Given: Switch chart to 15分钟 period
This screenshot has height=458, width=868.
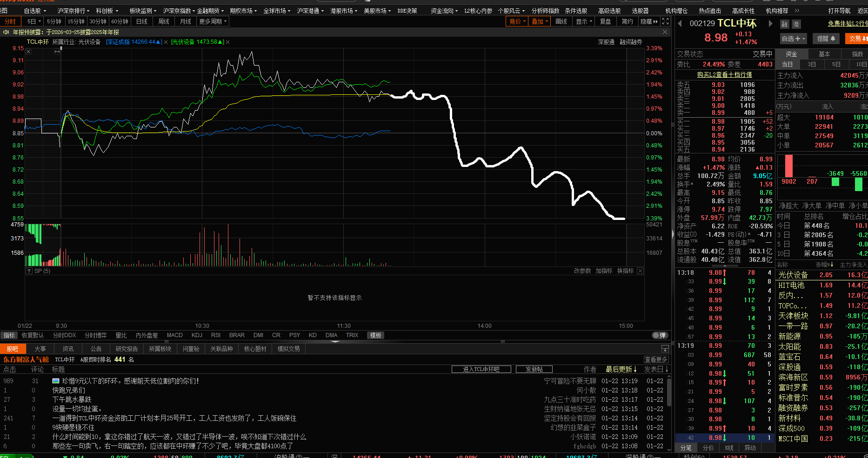Looking at the screenshot, I should (76, 21).
